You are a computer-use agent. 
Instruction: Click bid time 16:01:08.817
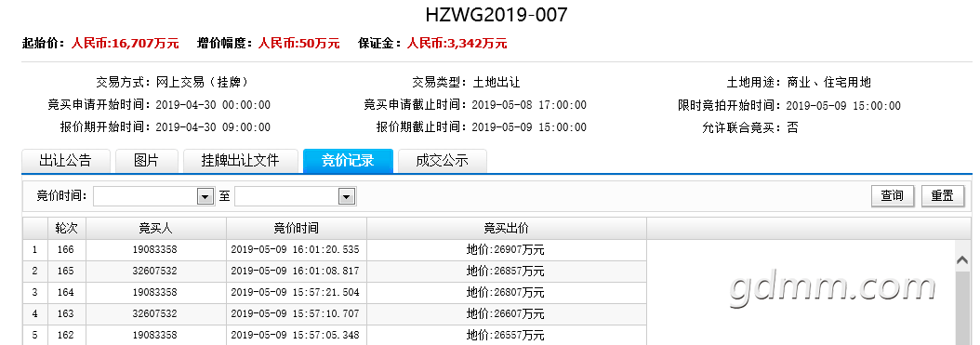(295, 271)
